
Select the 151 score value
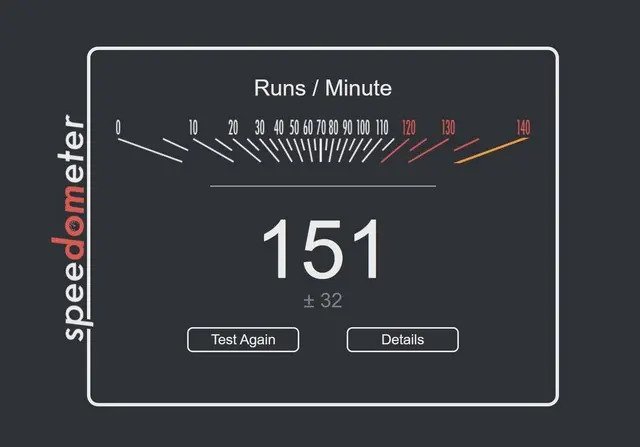(321, 249)
